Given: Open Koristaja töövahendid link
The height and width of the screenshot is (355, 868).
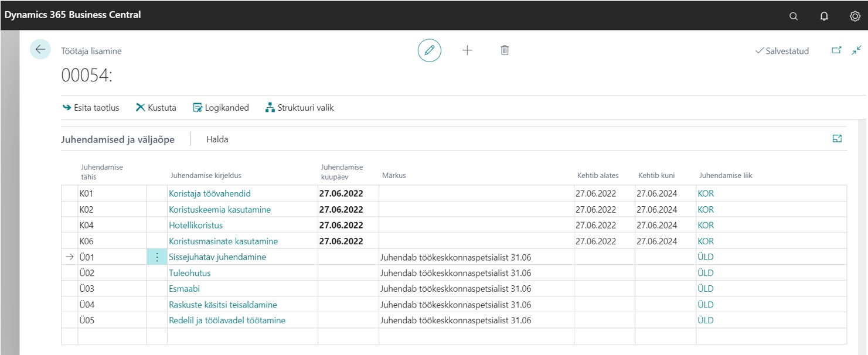Looking at the screenshot, I should [210, 193].
